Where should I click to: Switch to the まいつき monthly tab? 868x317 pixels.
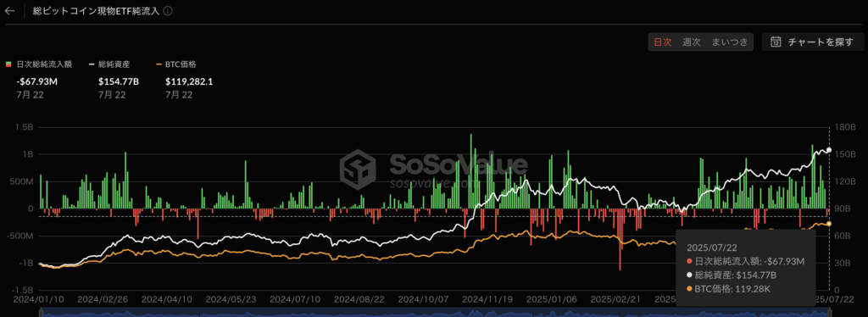[x=730, y=42]
